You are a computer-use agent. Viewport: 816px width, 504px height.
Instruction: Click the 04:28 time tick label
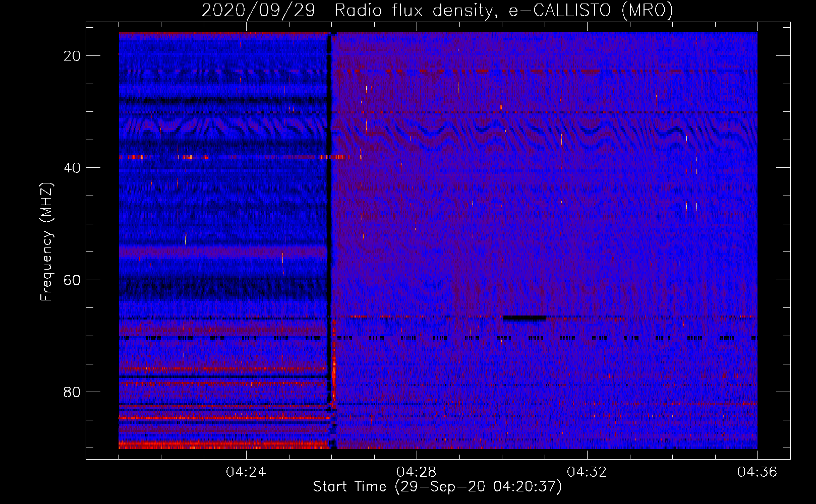[416, 472]
